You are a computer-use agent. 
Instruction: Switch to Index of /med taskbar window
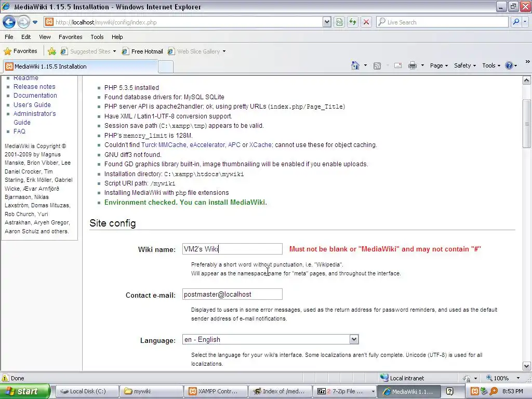[x=280, y=391]
